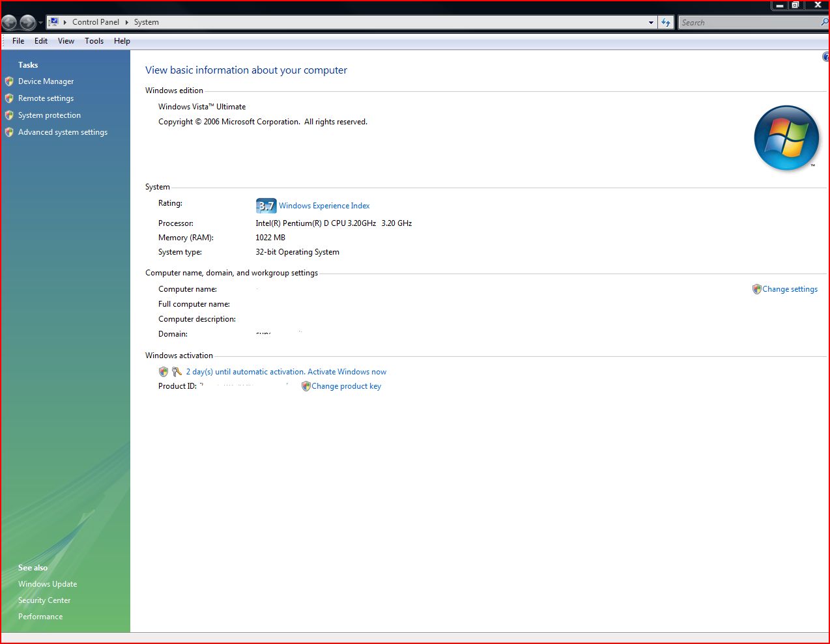Click the Change product key link
This screenshot has height=644, width=830.
coord(346,386)
